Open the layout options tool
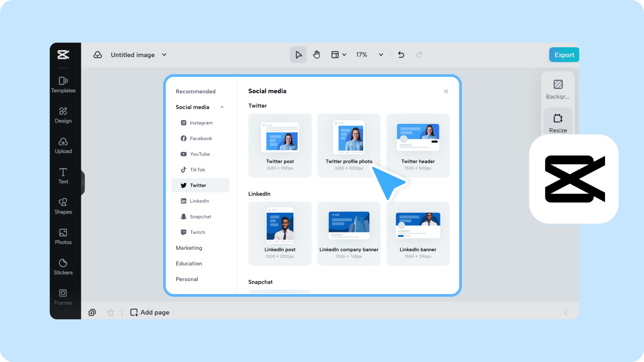The height and width of the screenshot is (362, 644). [x=335, y=55]
